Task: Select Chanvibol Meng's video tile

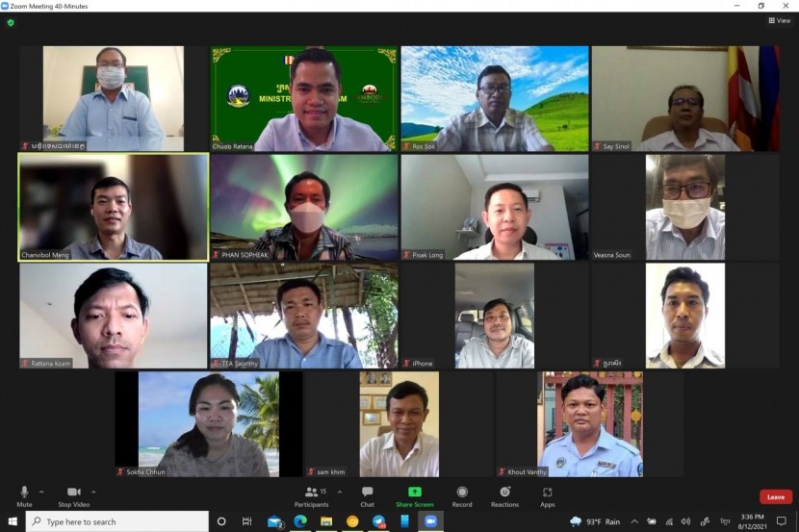Action: click(x=113, y=207)
